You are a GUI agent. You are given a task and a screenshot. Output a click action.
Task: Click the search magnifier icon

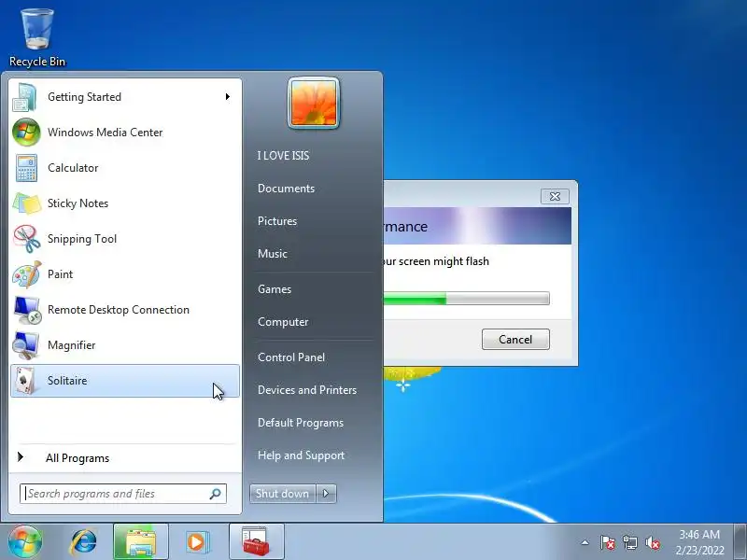pyautogui.click(x=216, y=494)
